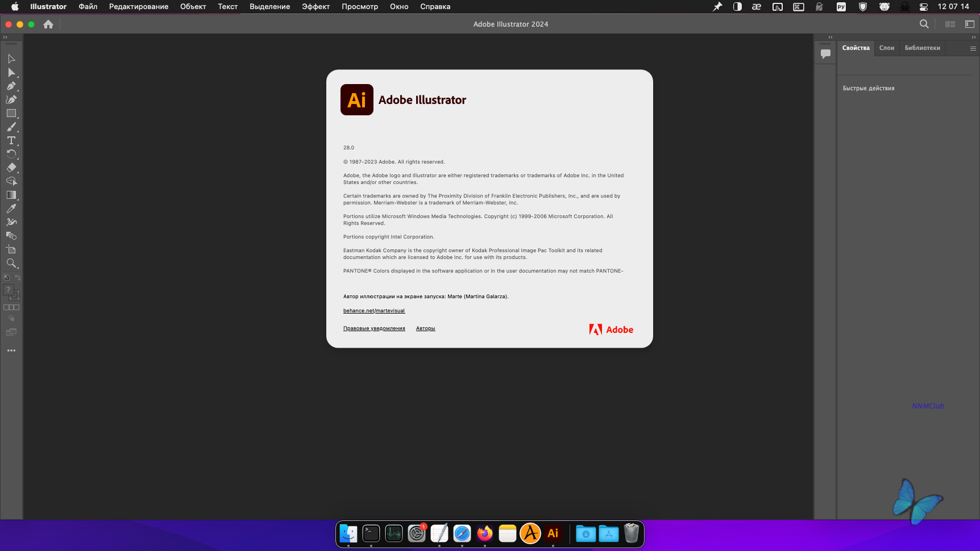The image size is (980, 551).
Task: Select the Selection tool arrow
Action: pyautogui.click(x=11, y=59)
